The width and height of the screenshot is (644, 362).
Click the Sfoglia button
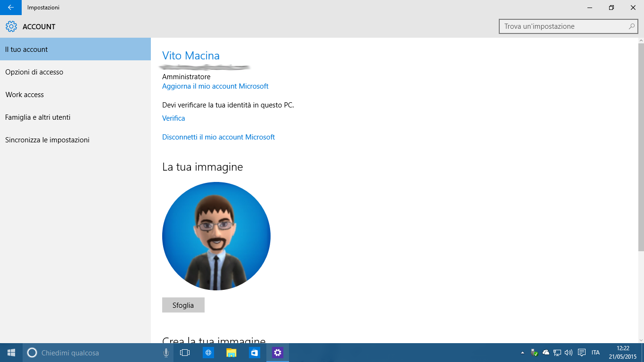(x=183, y=305)
